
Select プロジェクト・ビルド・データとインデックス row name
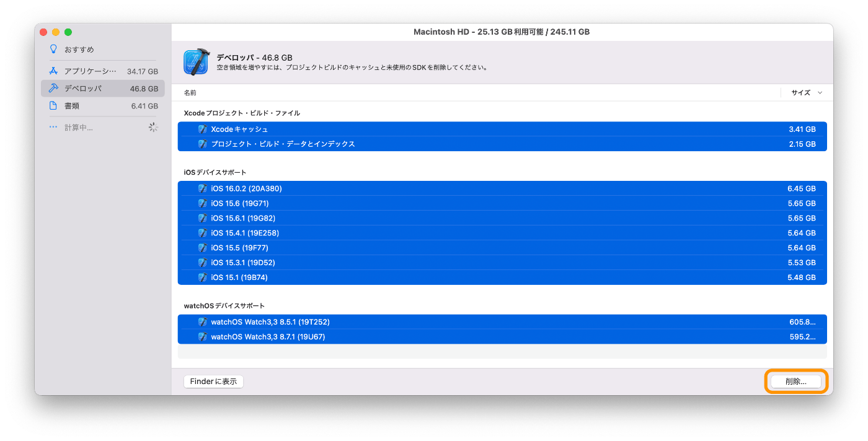point(283,144)
